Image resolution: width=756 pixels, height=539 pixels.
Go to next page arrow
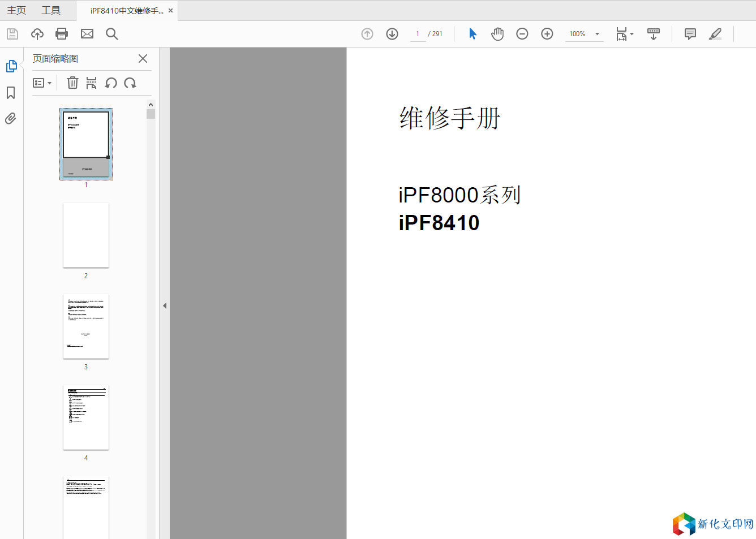(392, 34)
